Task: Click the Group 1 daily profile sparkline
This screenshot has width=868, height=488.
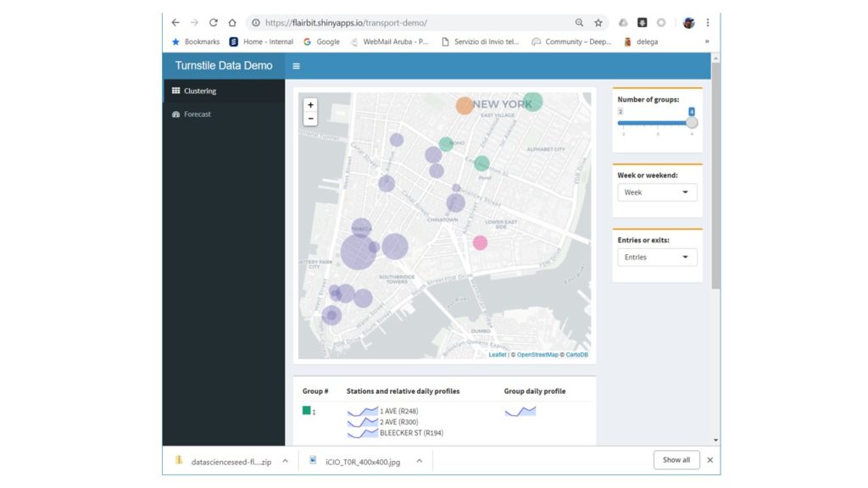Action: (520, 411)
